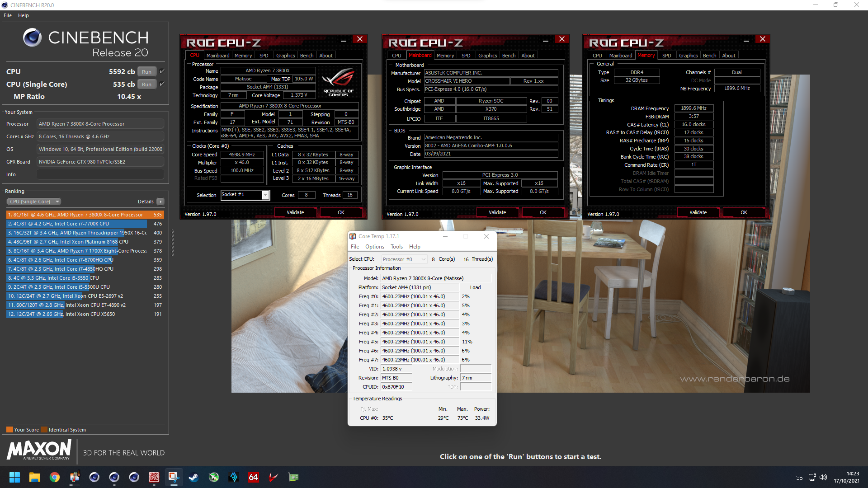Select ranking row 4 Intel Xeon Platinum 8168
Viewport: 868px width, 488px height.
pyautogui.click(x=85, y=242)
